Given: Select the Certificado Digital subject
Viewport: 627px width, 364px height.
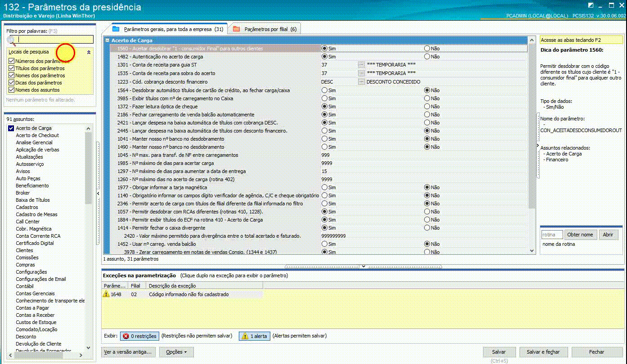Looking at the screenshot, I should pos(35,243).
